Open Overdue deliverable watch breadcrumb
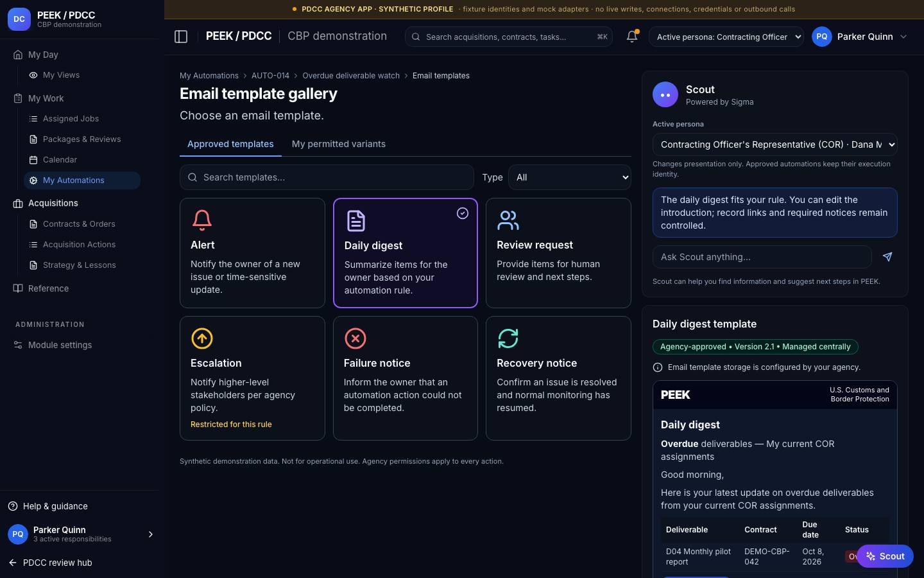Image resolution: width=924 pixels, height=578 pixels. tap(351, 76)
